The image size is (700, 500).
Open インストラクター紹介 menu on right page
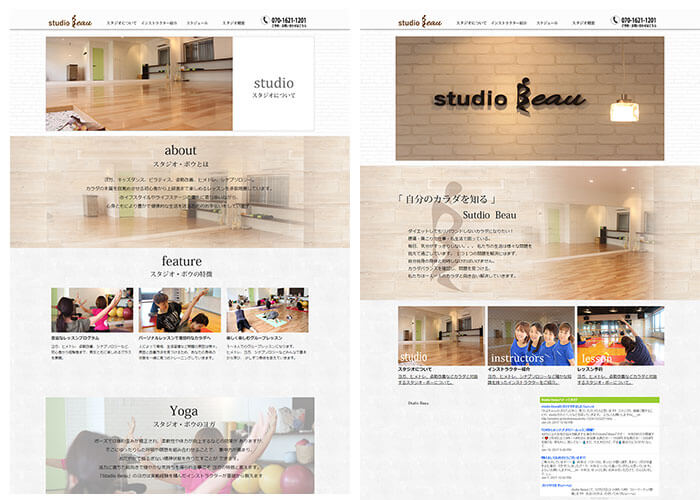click(509, 23)
